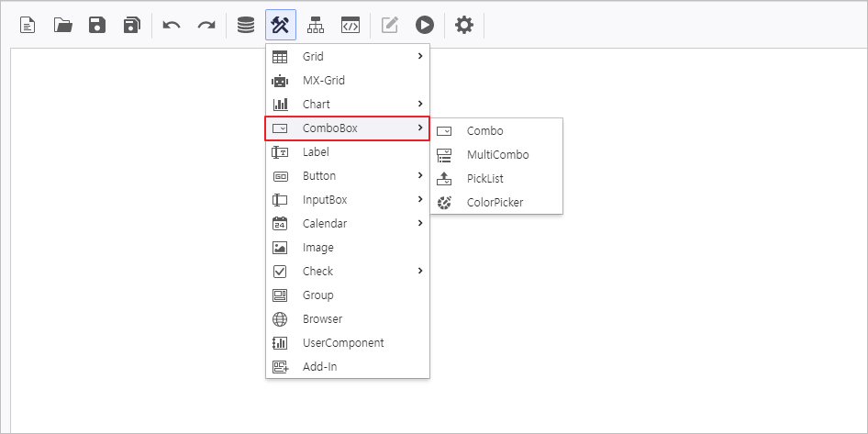Select MultiCombo from the ComboBox submenu
The width and height of the screenshot is (868, 434).
click(x=497, y=155)
